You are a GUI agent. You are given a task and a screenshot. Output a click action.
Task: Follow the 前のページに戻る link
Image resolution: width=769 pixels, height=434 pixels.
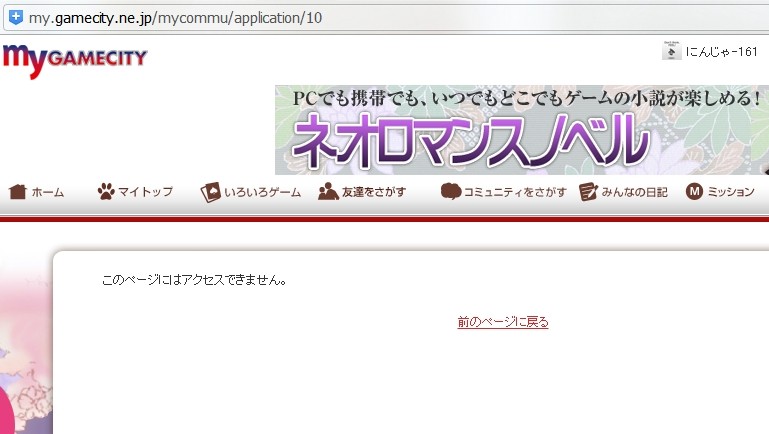[x=503, y=322]
